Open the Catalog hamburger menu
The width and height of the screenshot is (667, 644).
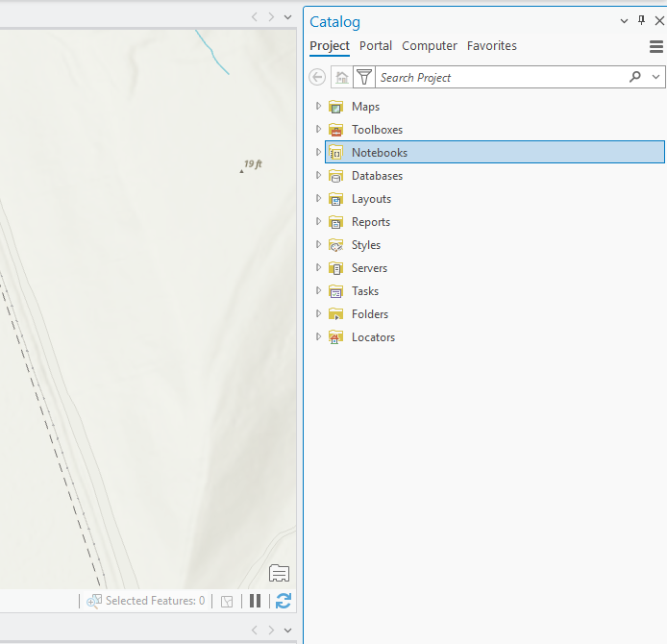tap(656, 46)
